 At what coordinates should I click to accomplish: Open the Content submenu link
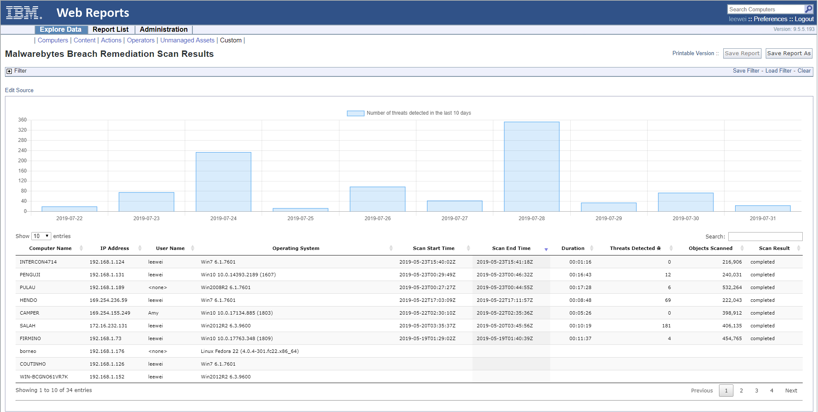point(85,40)
